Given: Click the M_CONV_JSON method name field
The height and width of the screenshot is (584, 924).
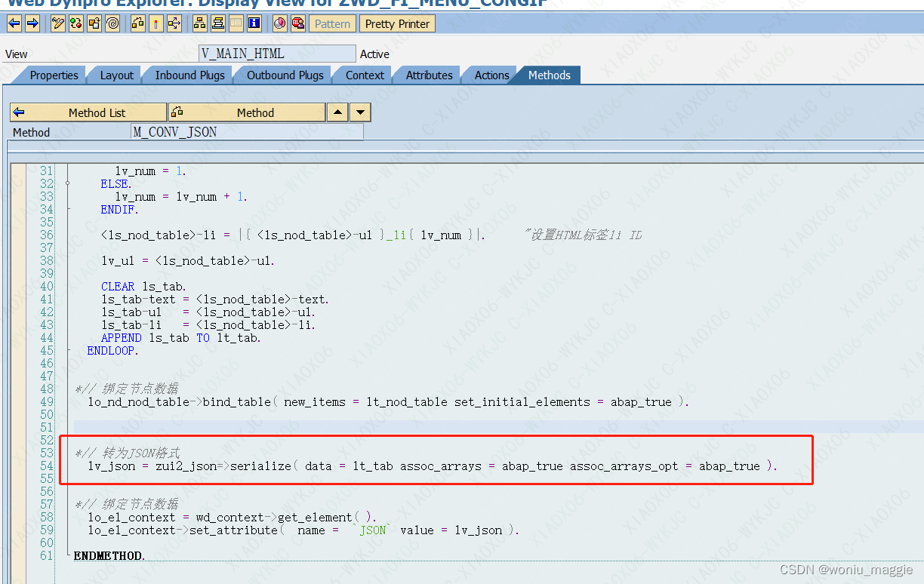Looking at the screenshot, I should pyautogui.click(x=248, y=132).
